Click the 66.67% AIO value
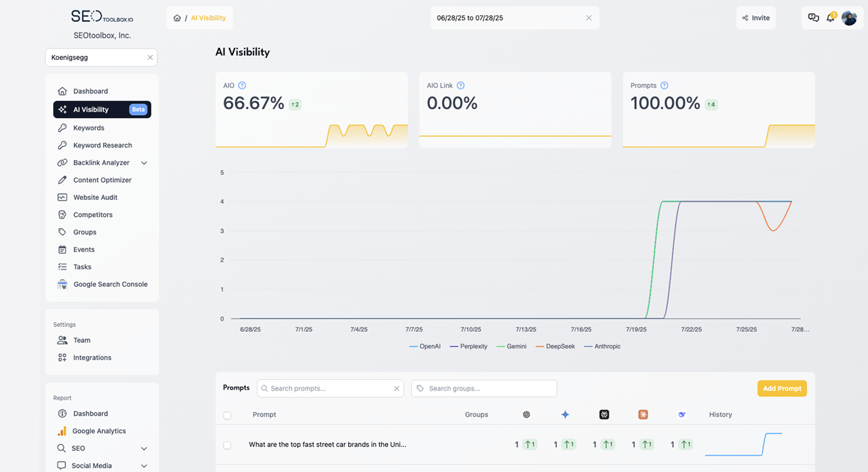 (254, 103)
